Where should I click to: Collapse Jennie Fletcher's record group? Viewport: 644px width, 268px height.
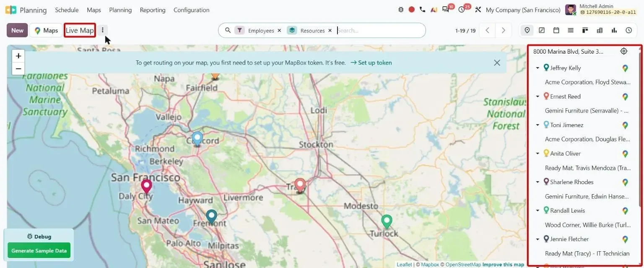[x=538, y=239]
